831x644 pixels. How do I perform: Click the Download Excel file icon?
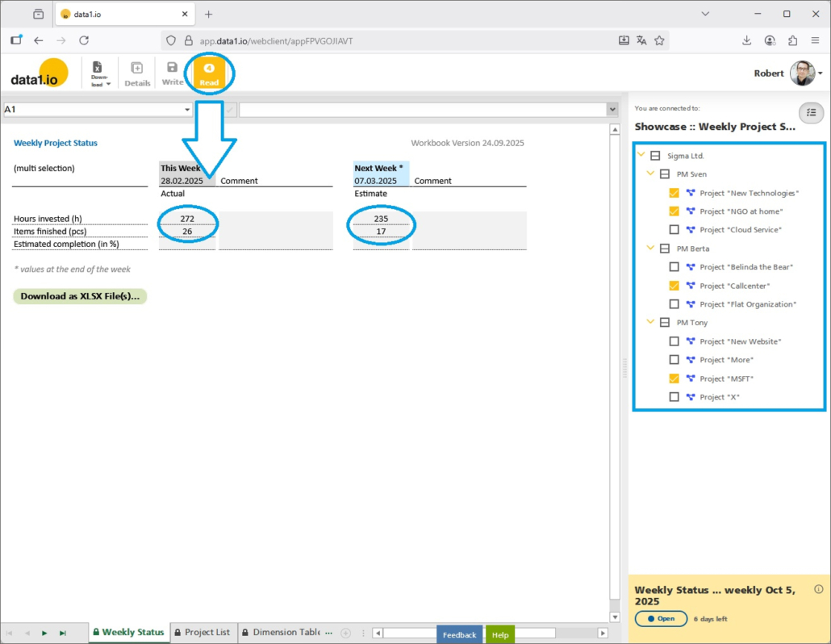(98, 73)
